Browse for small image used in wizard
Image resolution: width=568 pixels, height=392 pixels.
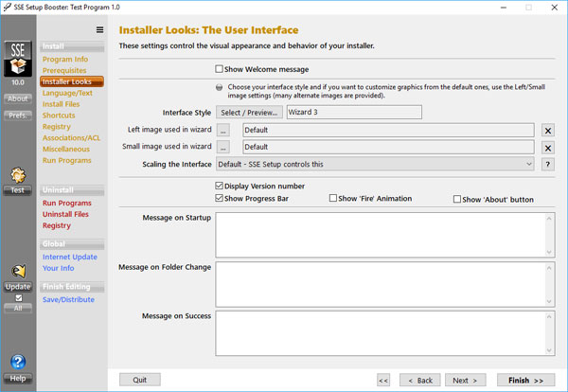click(223, 147)
